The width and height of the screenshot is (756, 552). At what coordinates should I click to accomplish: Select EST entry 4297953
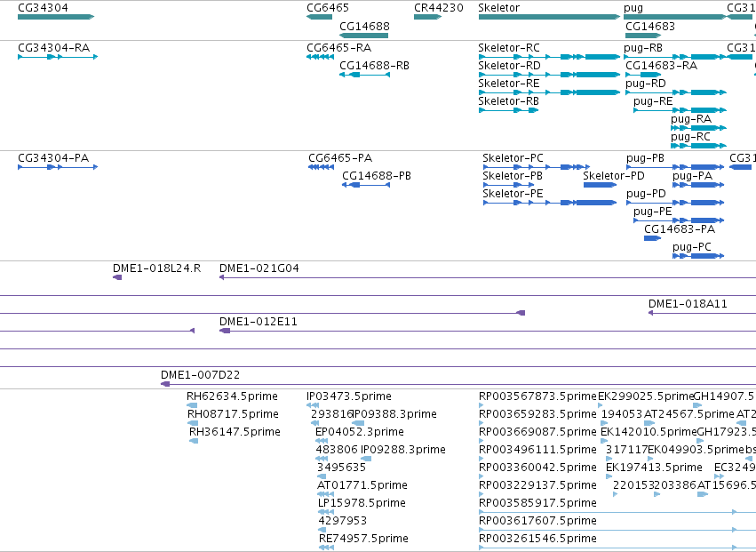coord(343,521)
